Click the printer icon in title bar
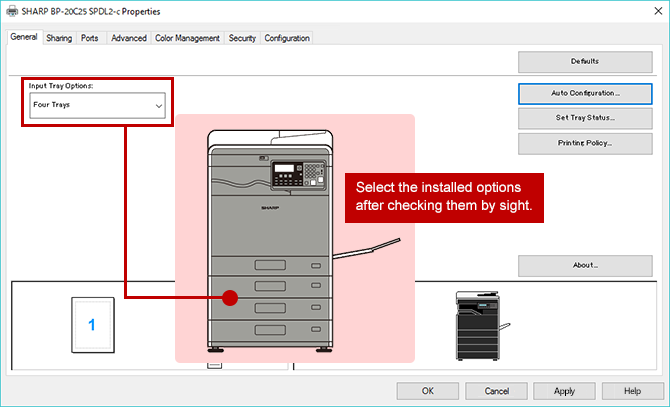The height and width of the screenshot is (407, 670). tap(12, 11)
